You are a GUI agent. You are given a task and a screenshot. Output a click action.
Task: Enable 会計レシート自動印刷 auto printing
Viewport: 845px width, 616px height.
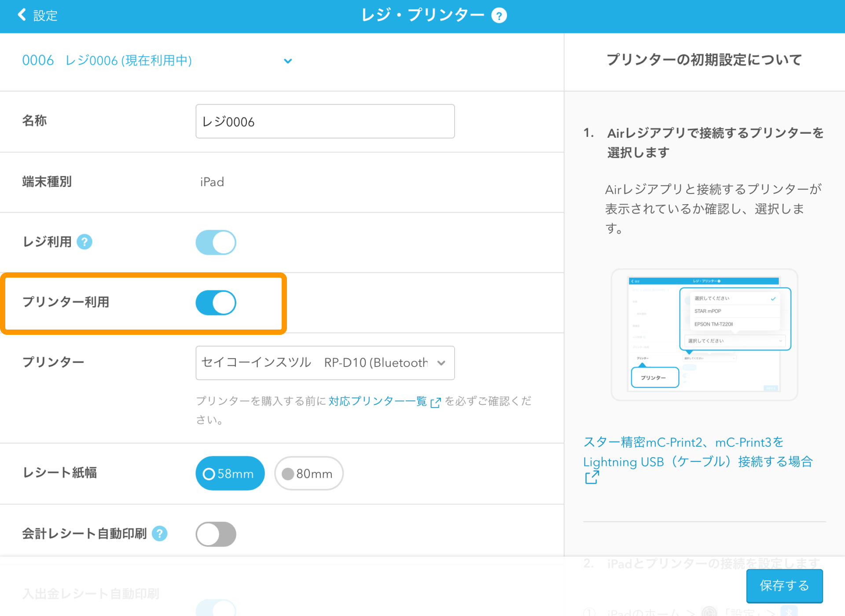216,534
